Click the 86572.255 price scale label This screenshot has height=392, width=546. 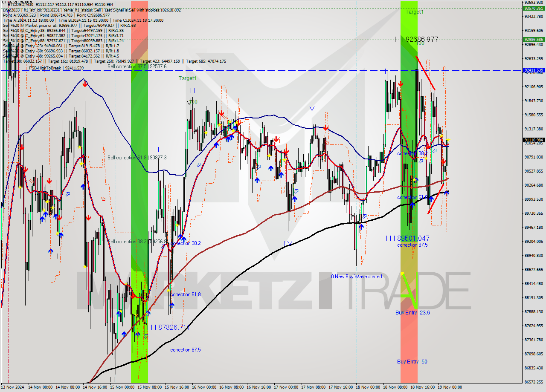[x=534, y=382]
